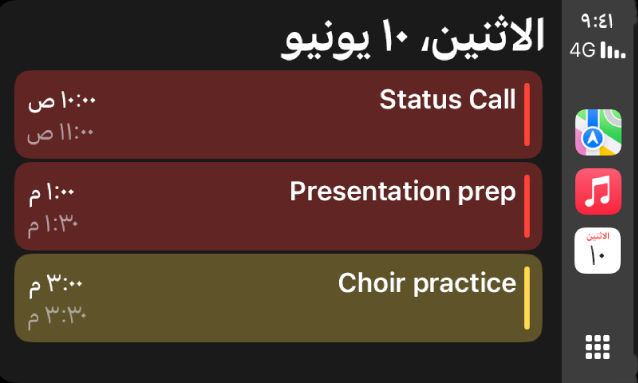Open the Presentation prep event

pos(278,206)
